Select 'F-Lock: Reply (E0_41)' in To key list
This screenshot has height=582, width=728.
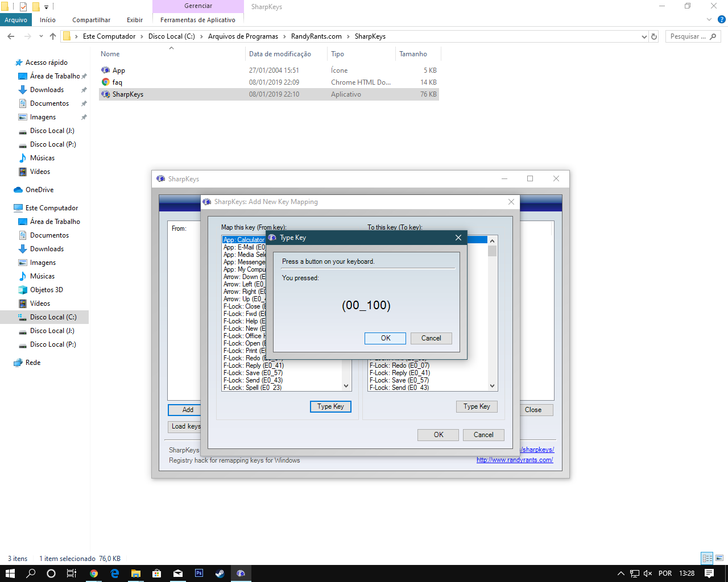(x=400, y=373)
